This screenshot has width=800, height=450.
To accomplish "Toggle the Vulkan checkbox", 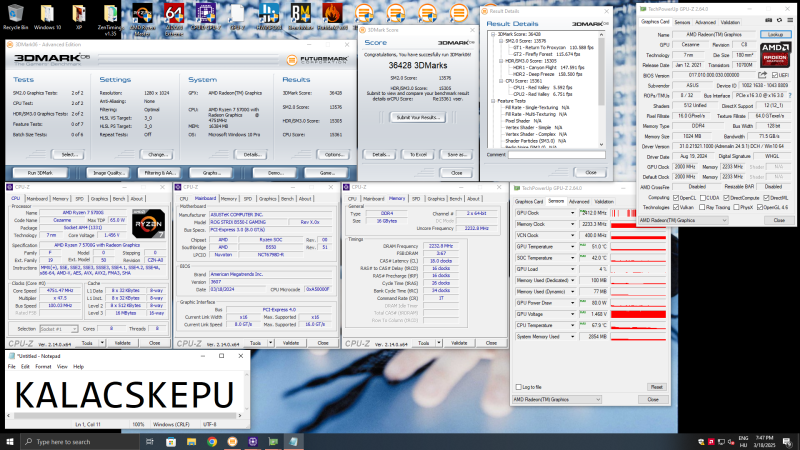I will tap(676, 207).
